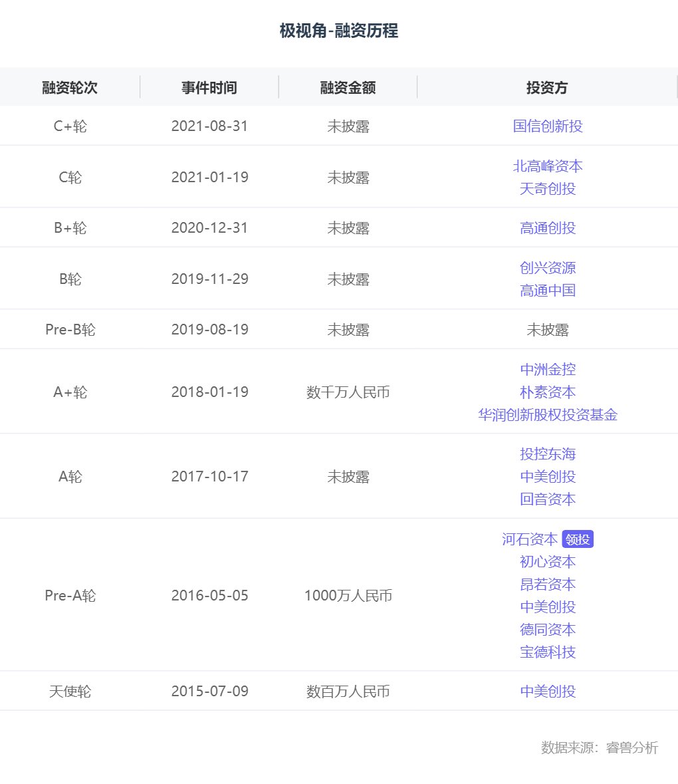Viewport: 678px width, 784px height.
Task: Click the date 2021-08-31
Action: (x=209, y=126)
